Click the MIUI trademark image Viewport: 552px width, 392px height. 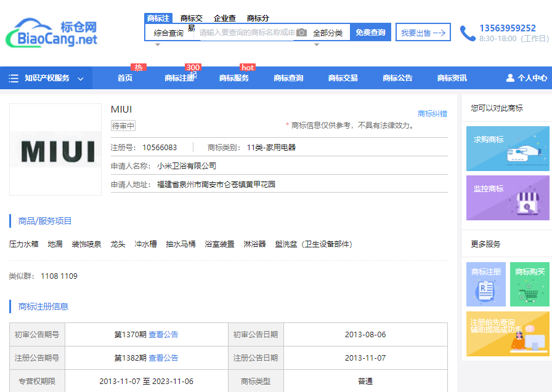tap(55, 150)
